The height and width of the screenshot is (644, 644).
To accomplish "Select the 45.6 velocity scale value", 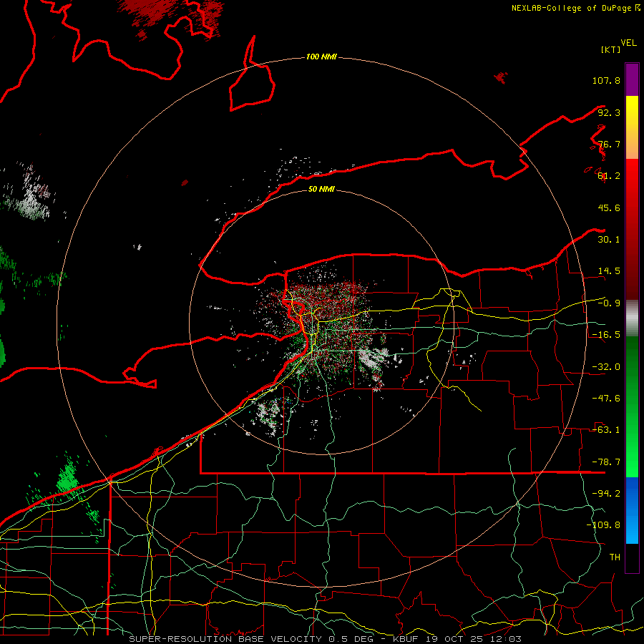I will (x=609, y=208).
